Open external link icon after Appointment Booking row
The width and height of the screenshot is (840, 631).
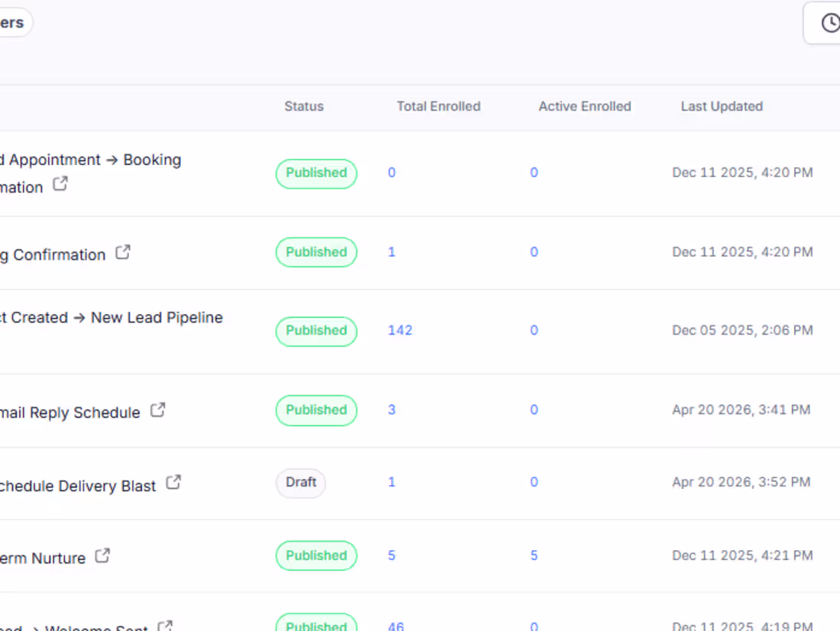pos(60,184)
